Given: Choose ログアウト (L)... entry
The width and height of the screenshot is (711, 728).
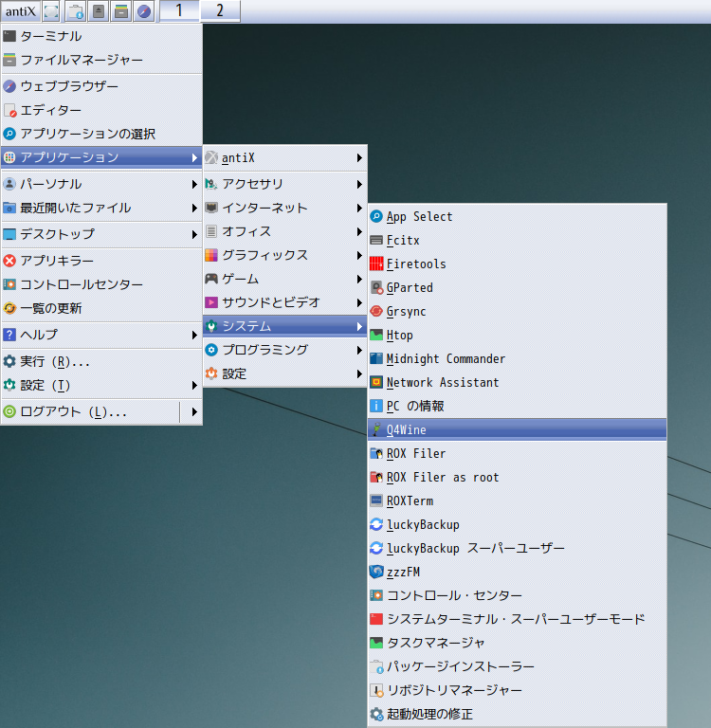Looking at the screenshot, I should (90, 411).
